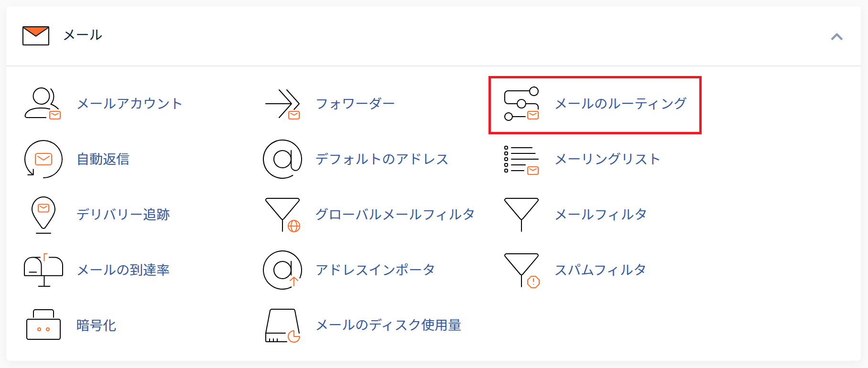Open the フォワーダー arrow icon

point(282,104)
